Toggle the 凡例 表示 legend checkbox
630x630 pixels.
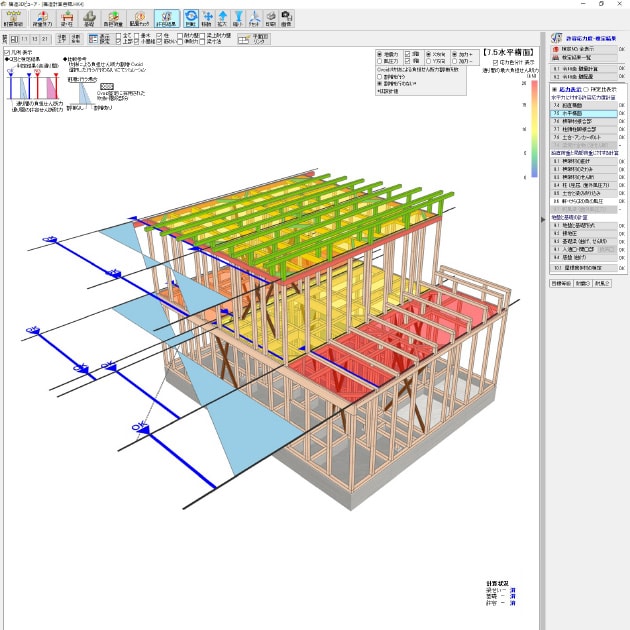point(6,52)
